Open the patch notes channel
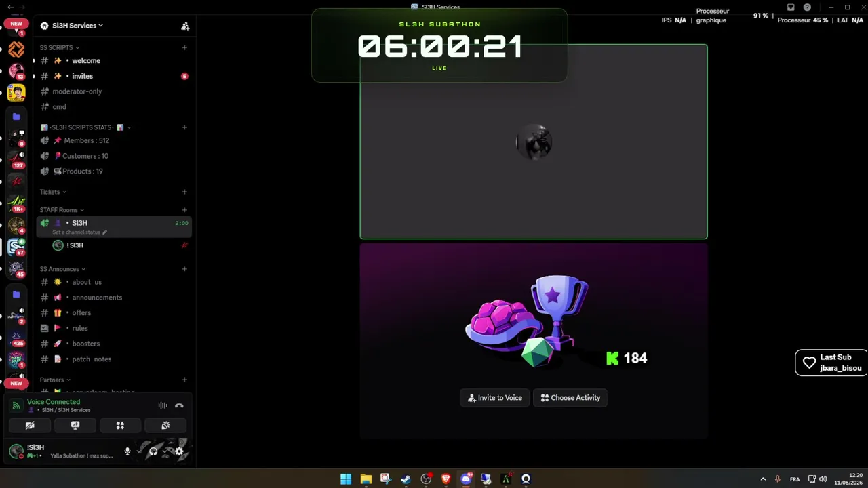The width and height of the screenshot is (868, 488). coord(114,359)
